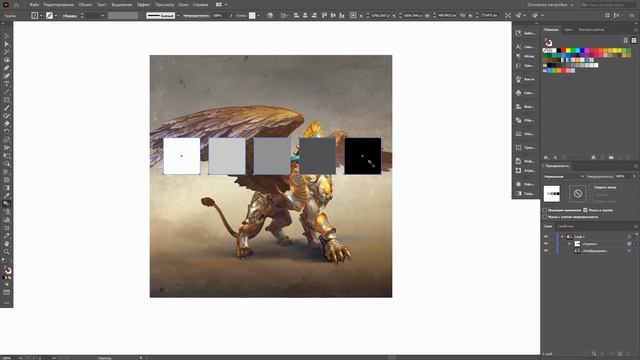Click the search field in the top bar
640x360 pixels.
[x=609, y=5]
